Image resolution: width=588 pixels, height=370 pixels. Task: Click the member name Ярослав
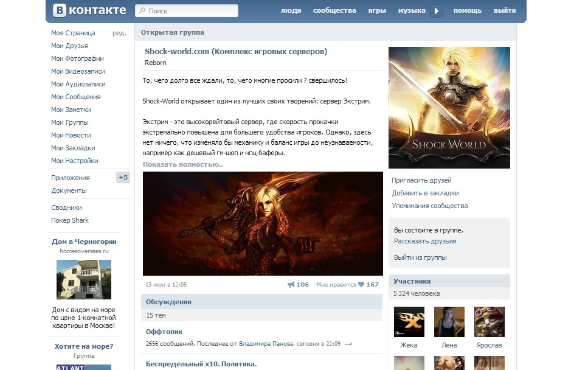pos(489,345)
